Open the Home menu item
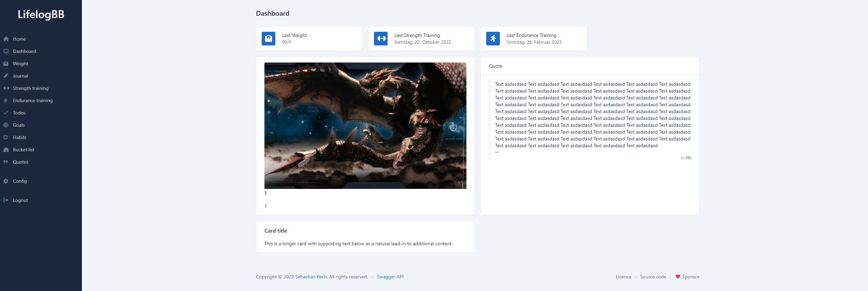Image resolution: width=868 pixels, height=291 pixels. coord(41,39)
